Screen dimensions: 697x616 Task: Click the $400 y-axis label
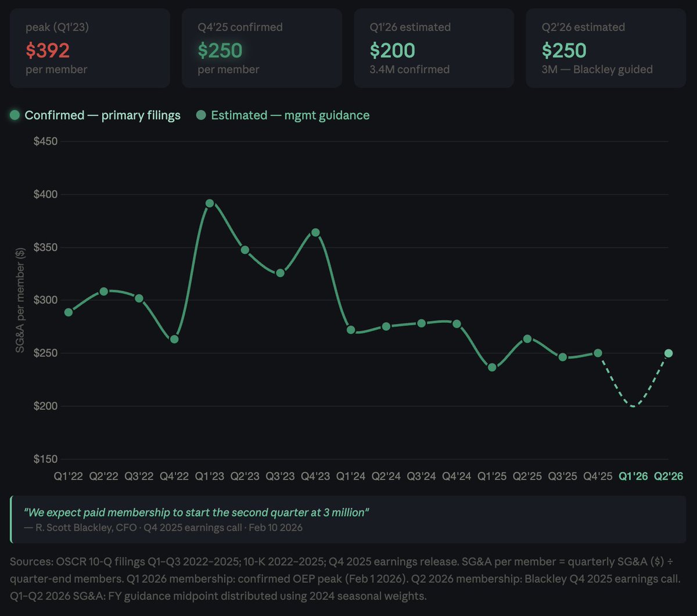point(45,194)
